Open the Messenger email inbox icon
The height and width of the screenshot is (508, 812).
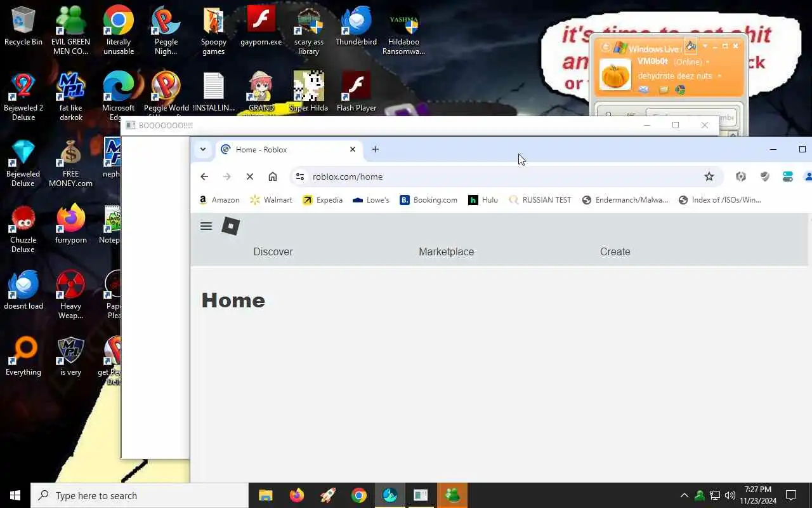(x=644, y=90)
